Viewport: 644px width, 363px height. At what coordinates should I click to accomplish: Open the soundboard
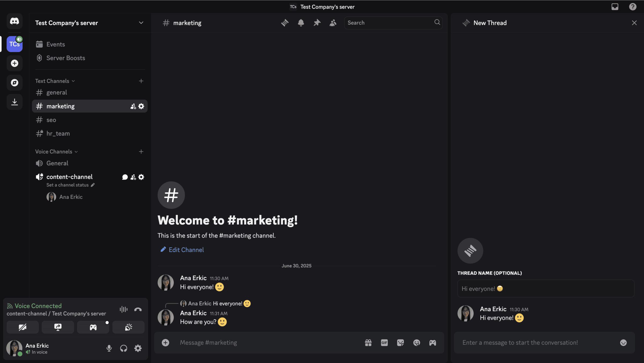[129, 327]
